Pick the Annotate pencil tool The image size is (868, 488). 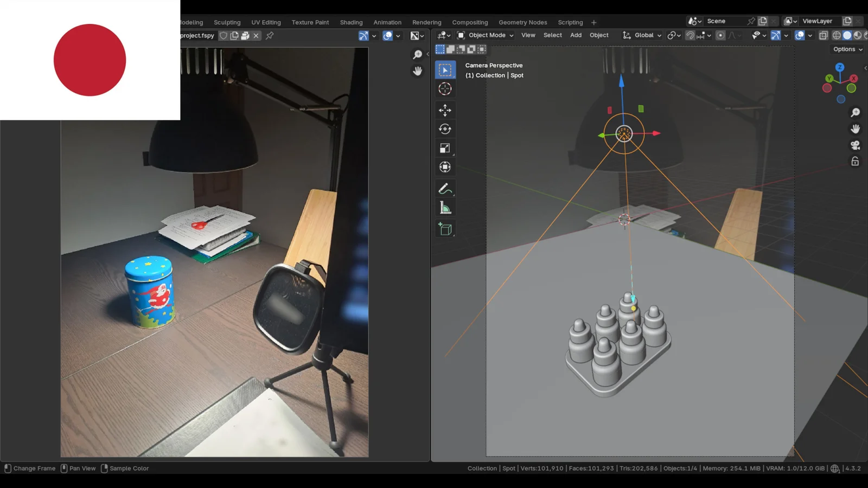445,189
